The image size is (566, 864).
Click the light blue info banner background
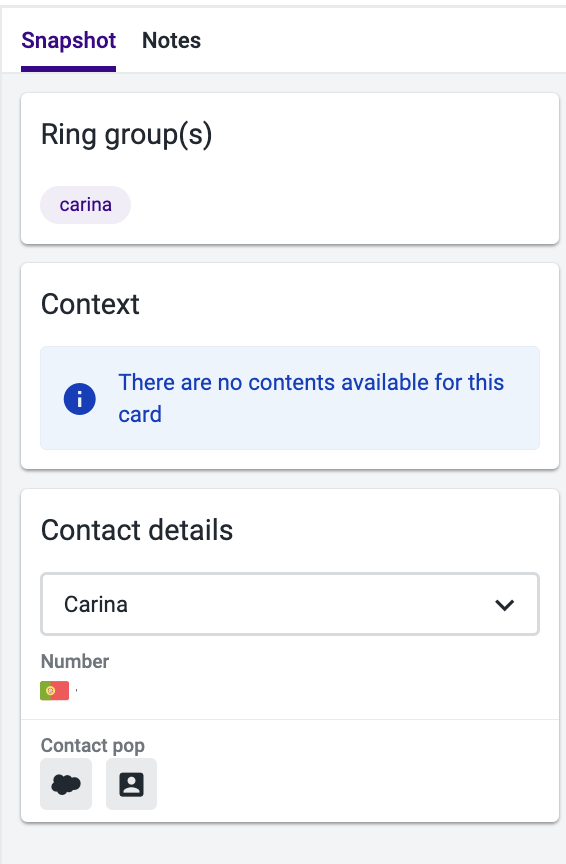(x=290, y=398)
